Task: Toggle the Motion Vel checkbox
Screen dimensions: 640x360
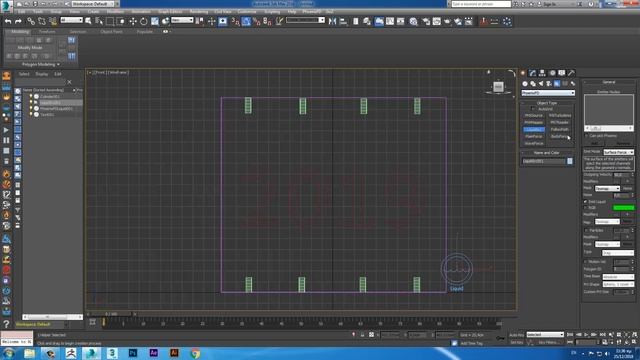Action: [x=586, y=262]
